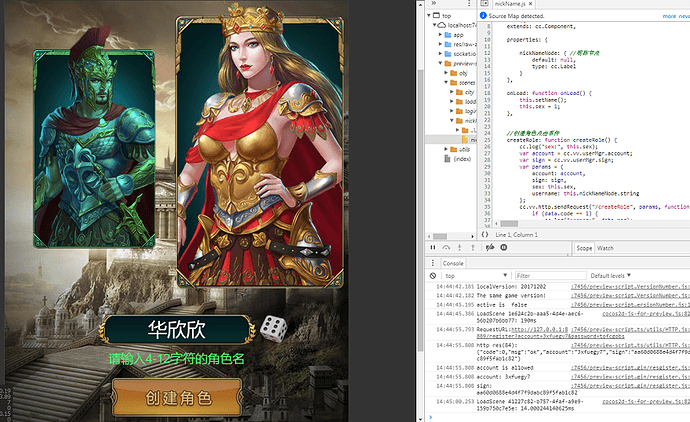
Task: Open the VersionNumber.js link for localVersion log
Action: tap(630, 286)
